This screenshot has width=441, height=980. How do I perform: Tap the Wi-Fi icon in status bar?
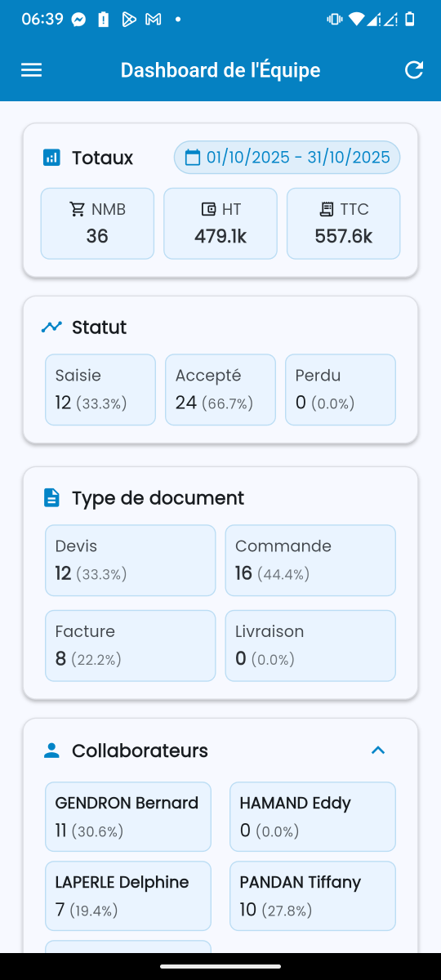tap(355, 19)
